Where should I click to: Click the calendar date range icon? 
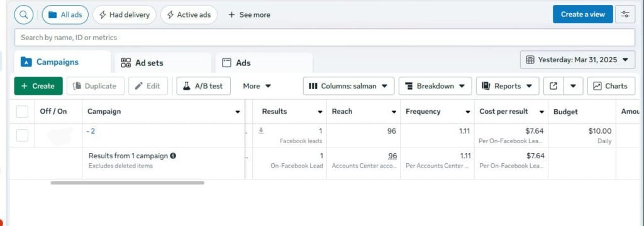click(530, 60)
